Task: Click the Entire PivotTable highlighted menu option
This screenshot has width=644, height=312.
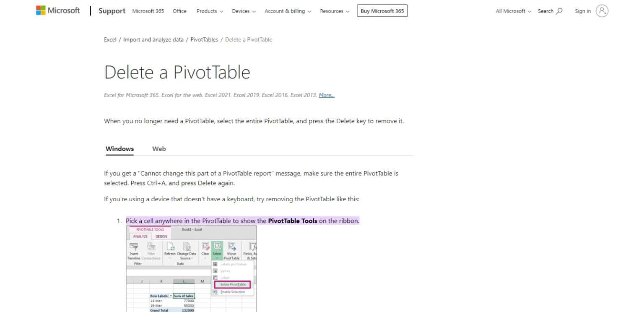Action: (232, 285)
